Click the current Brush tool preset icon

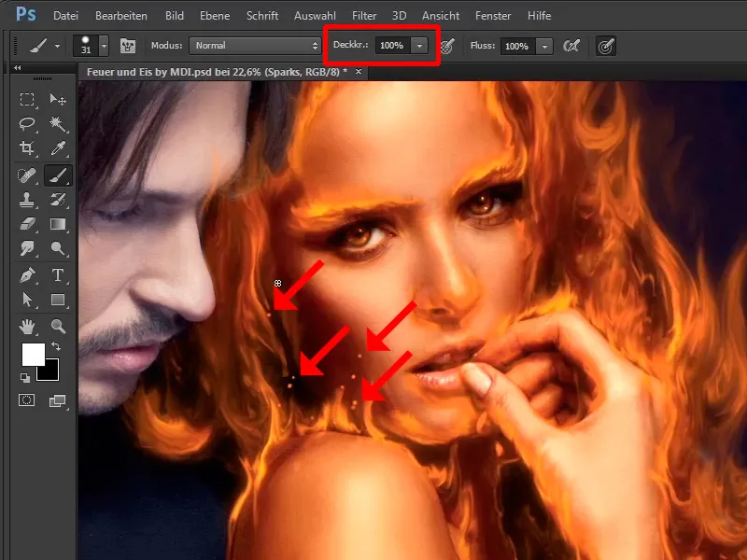tap(38, 46)
